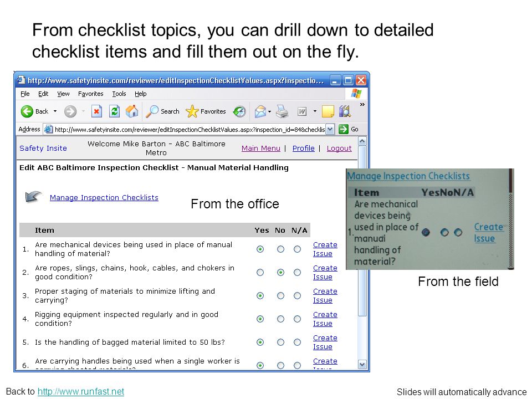Open the File menu
Image resolution: width=532 pixels, height=399 pixels.
coord(25,94)
